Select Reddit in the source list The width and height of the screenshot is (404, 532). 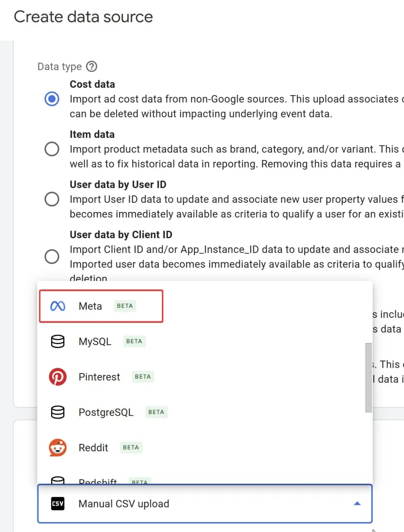click(x=93, y=448)
